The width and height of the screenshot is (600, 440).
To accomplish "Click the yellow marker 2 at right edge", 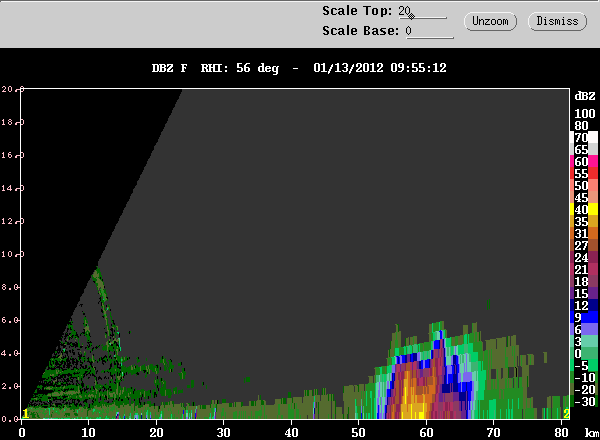I will tap(566, 413).
